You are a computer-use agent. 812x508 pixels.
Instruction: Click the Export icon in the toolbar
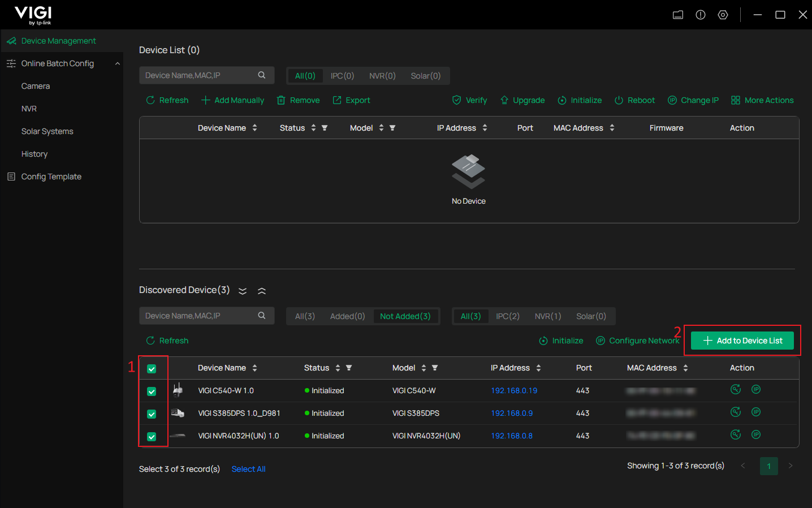pyautogui.click(x=337, y=100)
